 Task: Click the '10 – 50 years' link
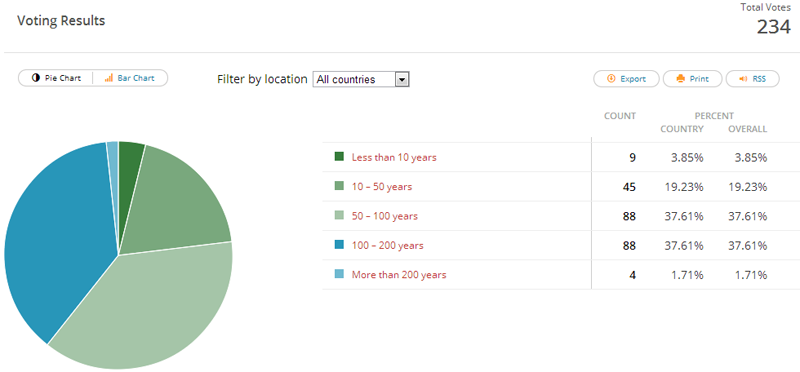(x=382, y=187)
